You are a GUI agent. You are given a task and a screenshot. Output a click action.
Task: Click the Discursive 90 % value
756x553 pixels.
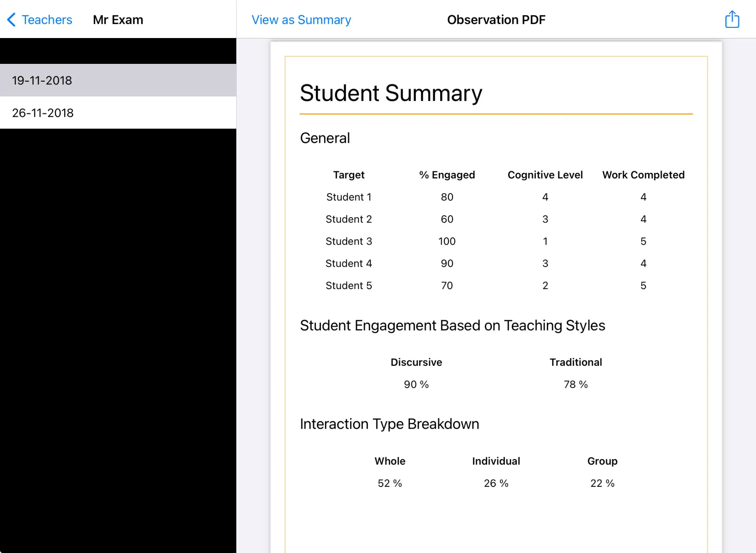pyautogui.click(x=416, y=384)
